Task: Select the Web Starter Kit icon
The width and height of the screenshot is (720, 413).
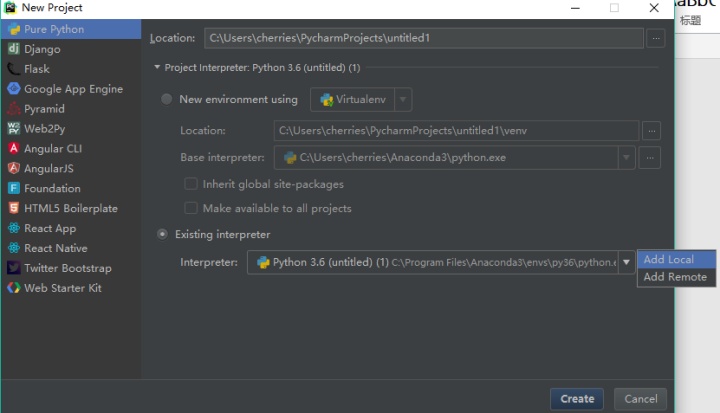Action: (14, 288)
